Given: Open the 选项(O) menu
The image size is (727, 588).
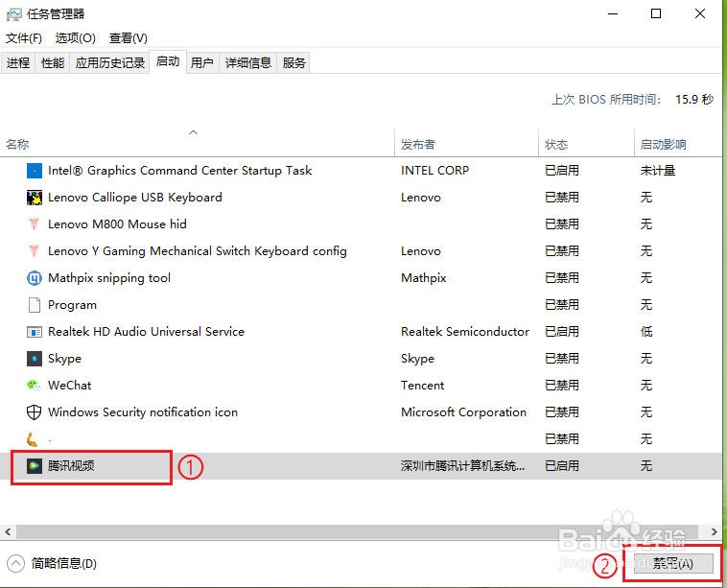Looking at the screenshot, I should click(76, 38).
